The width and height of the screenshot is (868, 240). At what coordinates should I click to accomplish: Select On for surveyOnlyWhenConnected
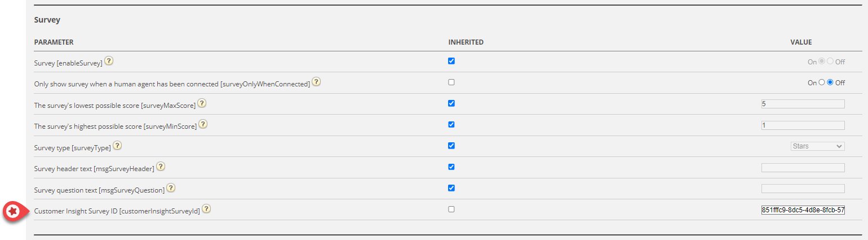pos(822,82)
